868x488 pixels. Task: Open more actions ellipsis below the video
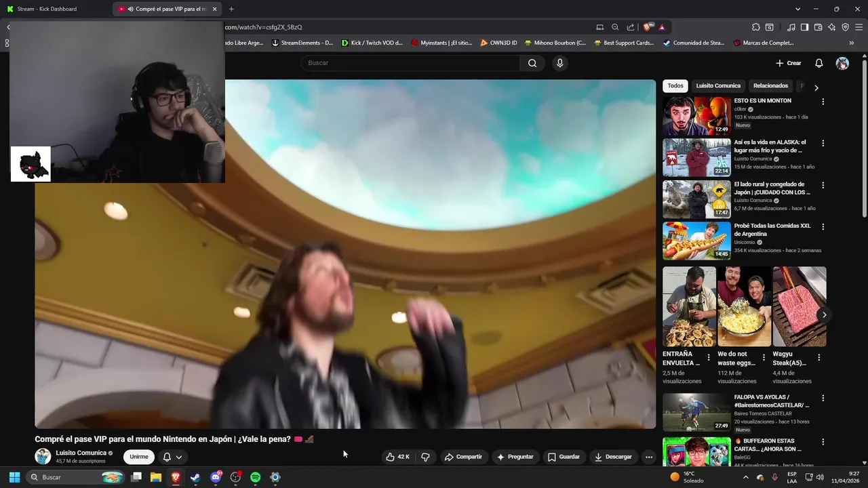coord(648,457)
